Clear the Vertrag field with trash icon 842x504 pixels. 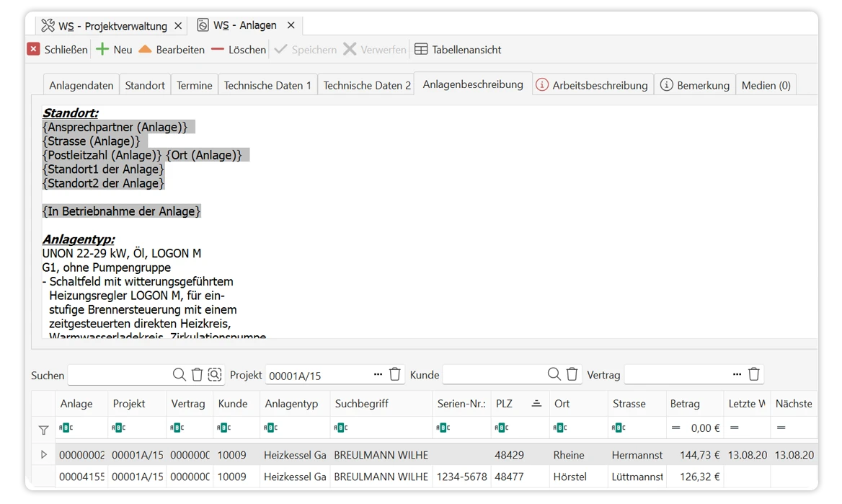754,374
